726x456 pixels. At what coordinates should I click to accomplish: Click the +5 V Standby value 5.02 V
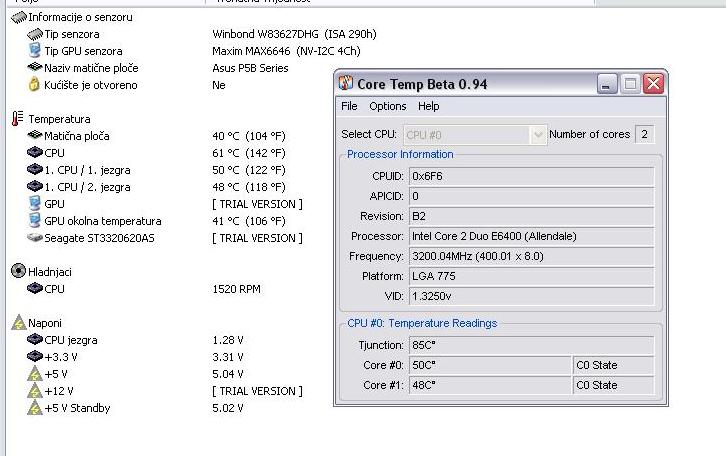click(x=227, y=408)
